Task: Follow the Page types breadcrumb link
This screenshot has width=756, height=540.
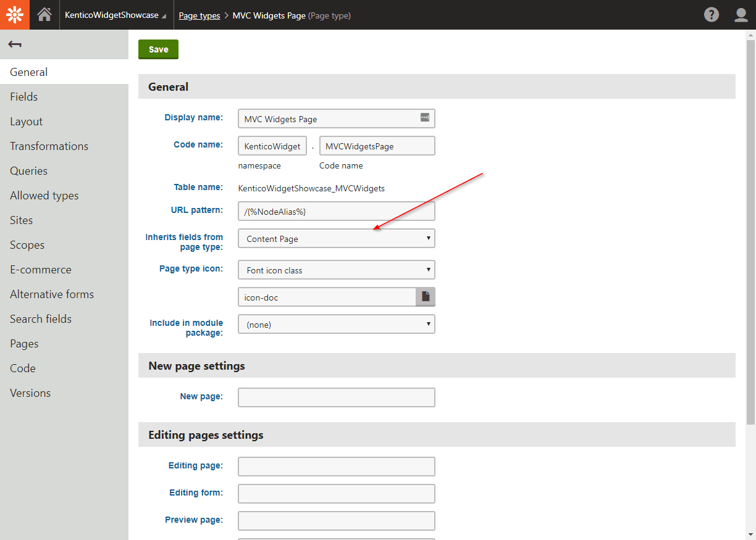Action: tap(199, 15)
